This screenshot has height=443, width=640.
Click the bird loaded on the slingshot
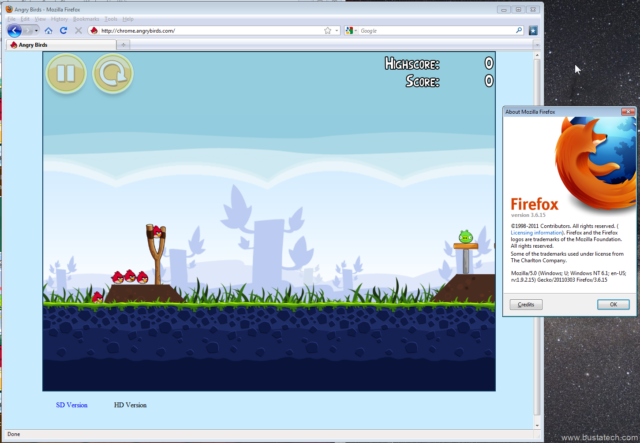[157, 232]
